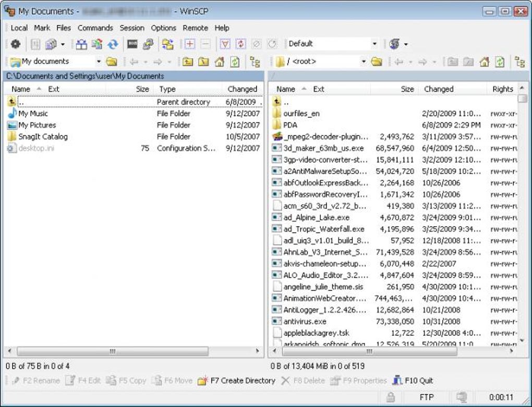The height and width of the screenshot is (407, 532).
Task: Open the Default transfer settings dropdown
Action: coord(374,44)
